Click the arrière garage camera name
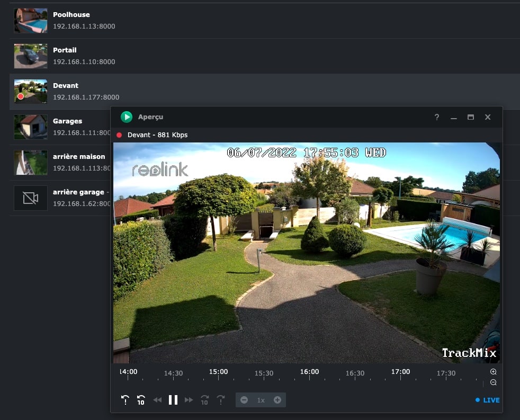The image size is (520, 420). tap(78, 192)
